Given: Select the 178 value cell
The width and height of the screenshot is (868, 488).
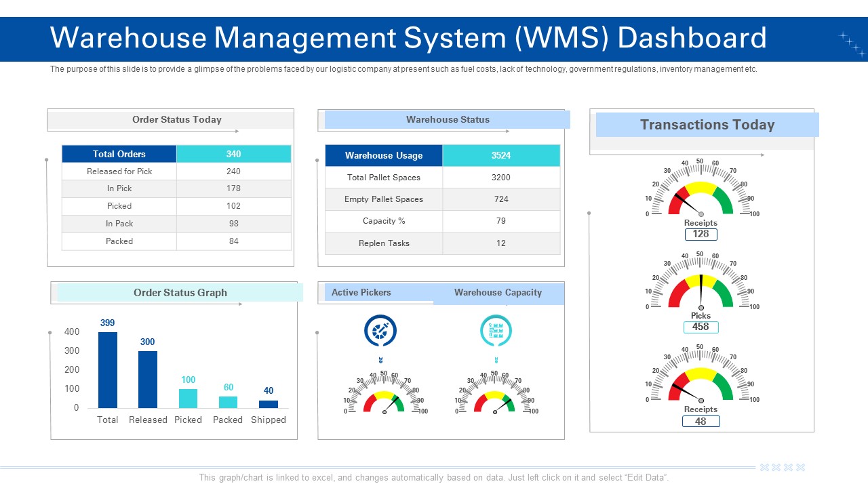Looking at the screenshot, I should tap(234, 188).
